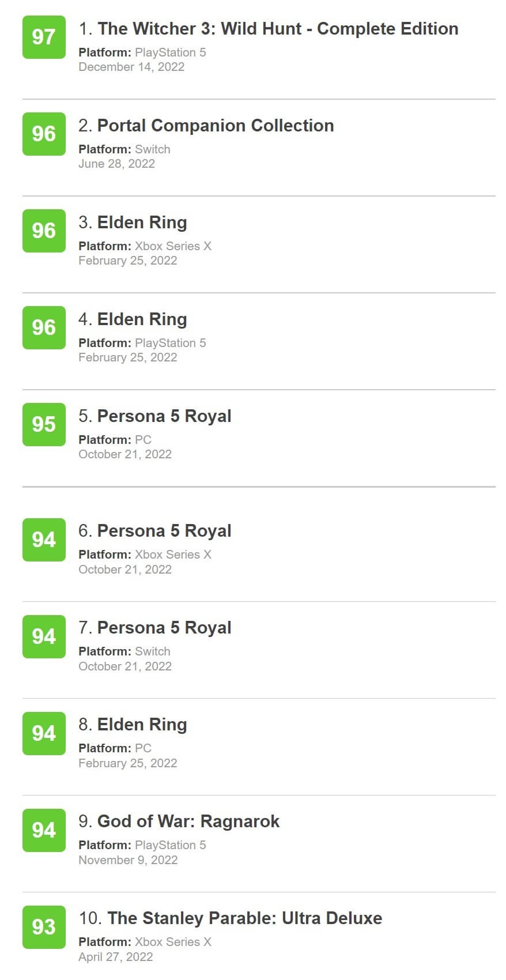The height and width of the screenshot is (980, 506).
Task: Click score badge beside God of War: Ragnarok
Action: (44, 830)
